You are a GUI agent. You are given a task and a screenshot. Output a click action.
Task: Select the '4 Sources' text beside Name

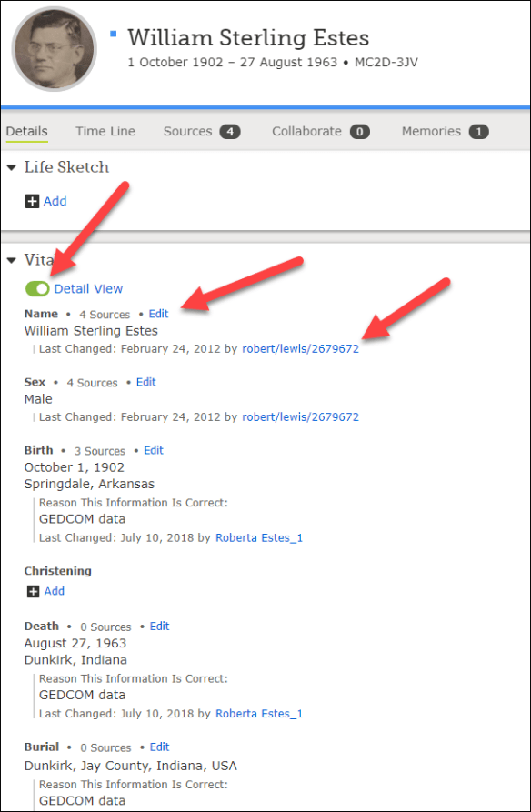click(x=105, y=315)
